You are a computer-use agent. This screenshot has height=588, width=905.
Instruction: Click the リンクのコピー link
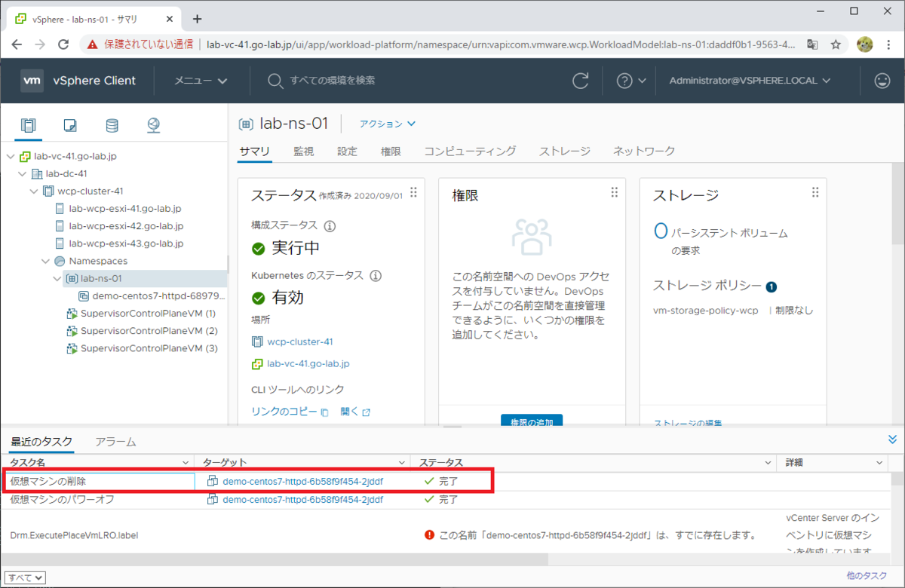(x=284, y=412)
